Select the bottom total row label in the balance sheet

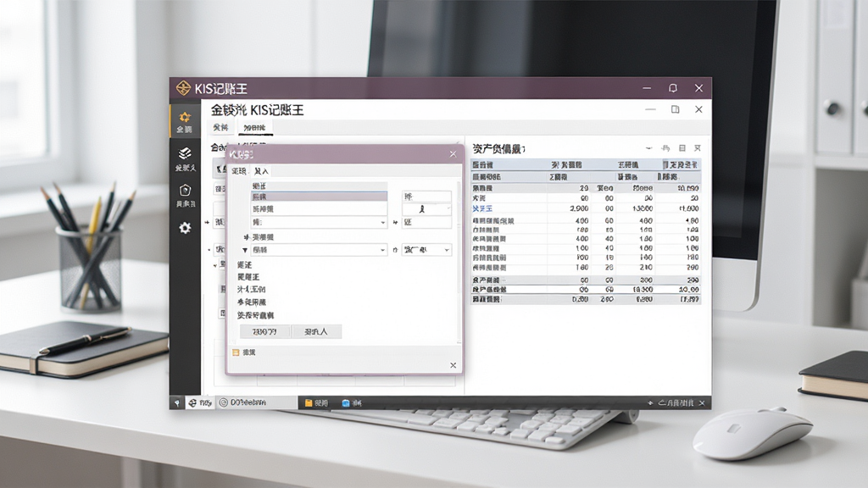(x=487, y=299)
